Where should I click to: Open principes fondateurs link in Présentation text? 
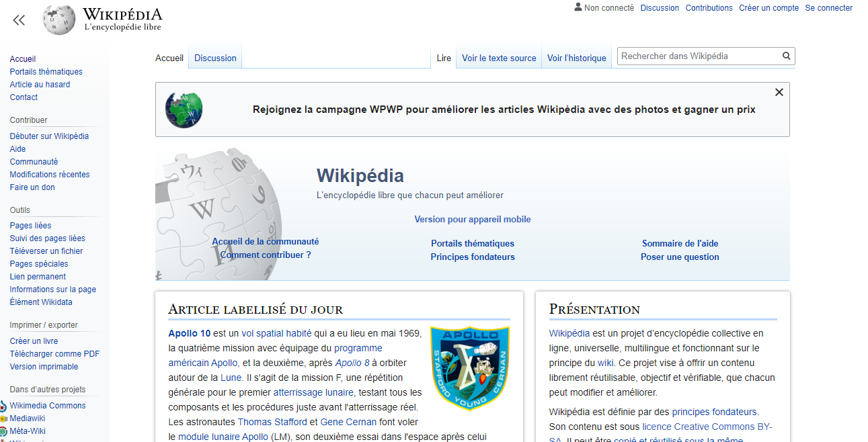(714, 412)
